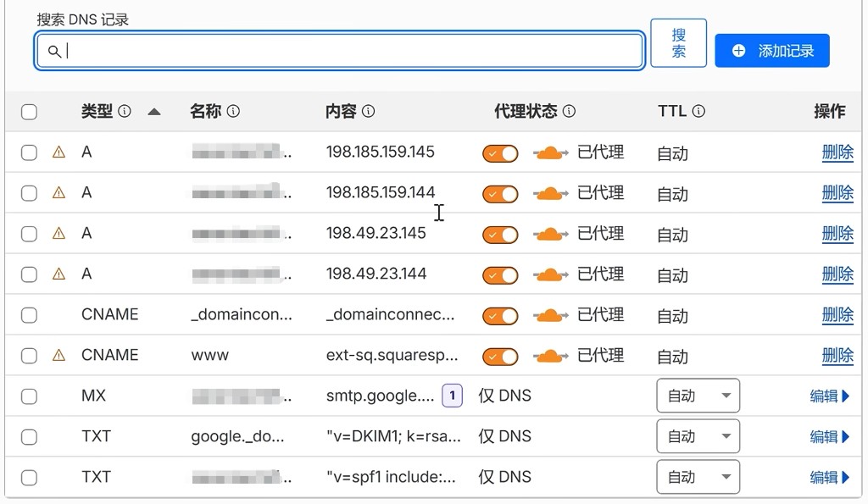
Task: Click 删除 link on 198.185.159.144 row
Action: (837, 193)
